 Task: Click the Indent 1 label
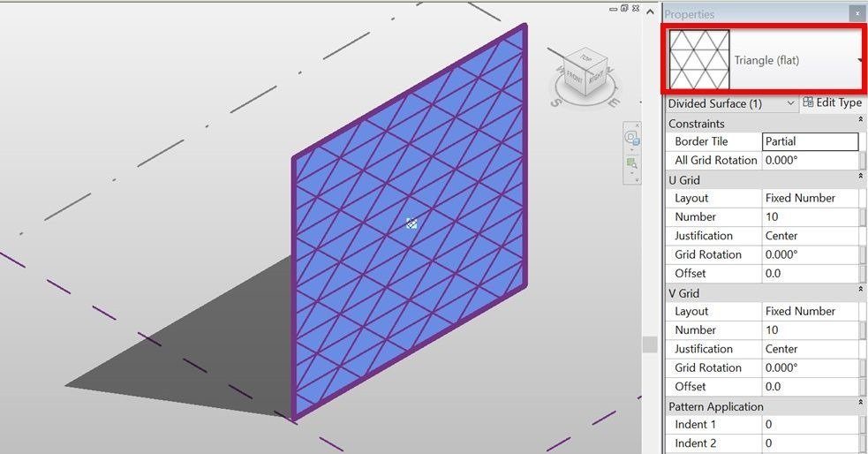pyautogui.click(x=695, y=424)
